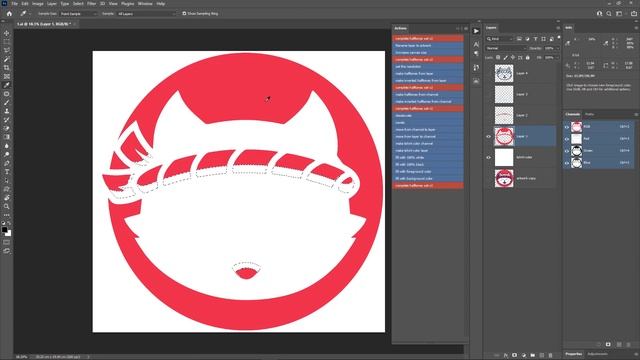Image resolution: width=640 pixels, height=360 pixels.
Task: Select the Frame tool
Action: tap(7, 76)
